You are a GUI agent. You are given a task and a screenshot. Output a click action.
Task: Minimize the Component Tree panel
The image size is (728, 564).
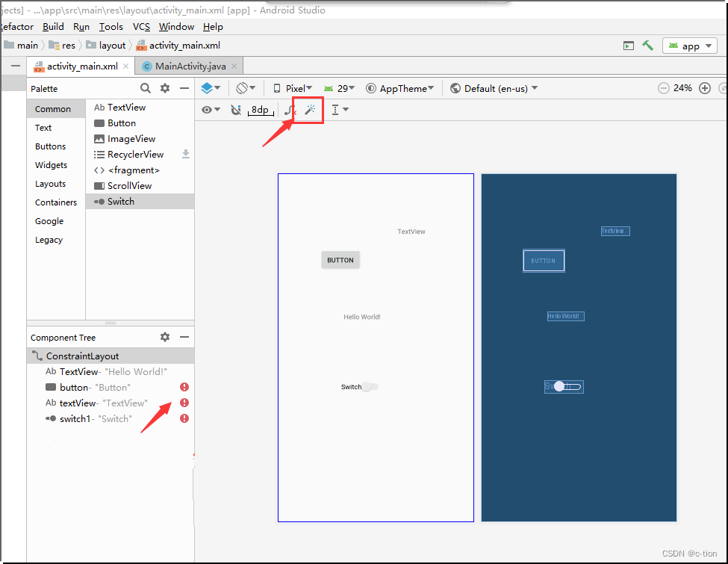click(184, 337)
